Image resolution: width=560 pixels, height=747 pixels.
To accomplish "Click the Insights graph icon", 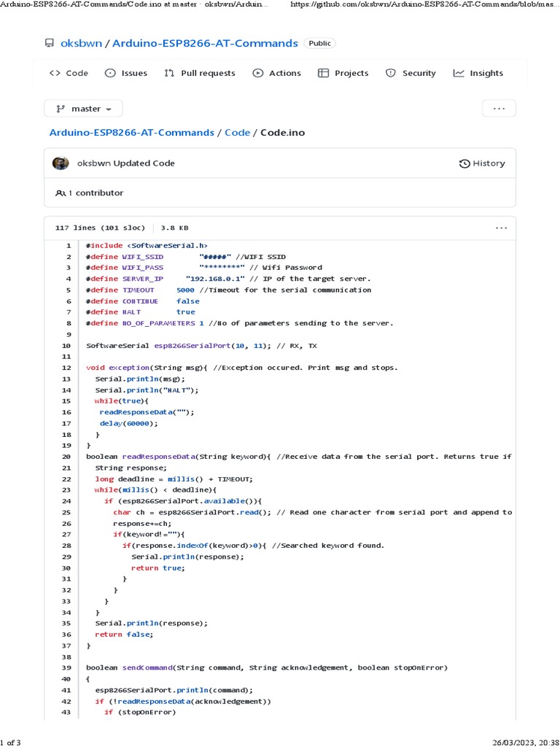I will coord(459,73).
